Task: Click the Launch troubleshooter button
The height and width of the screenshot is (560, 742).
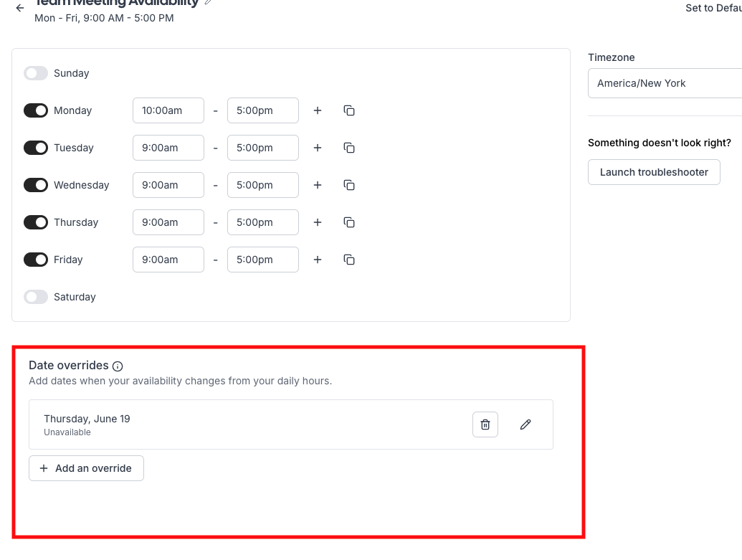Action: click(x=654, y=172)
